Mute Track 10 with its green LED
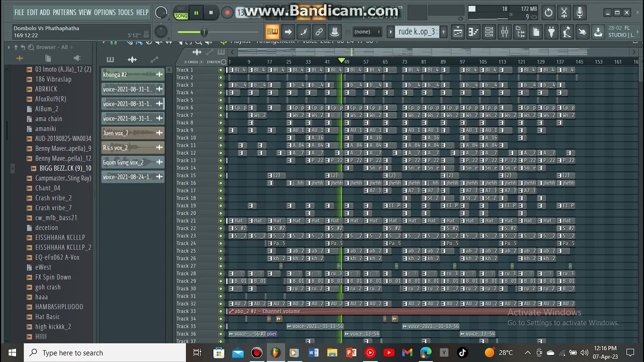This screenshot has width=644, height=362. tap(220, 138)
